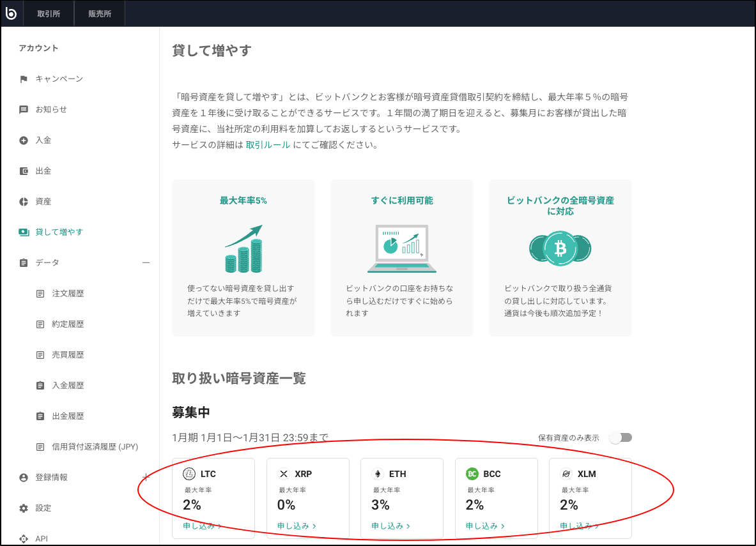Open the 取引所 tab
The image size is (756, 546).
[x=49, y=13]
